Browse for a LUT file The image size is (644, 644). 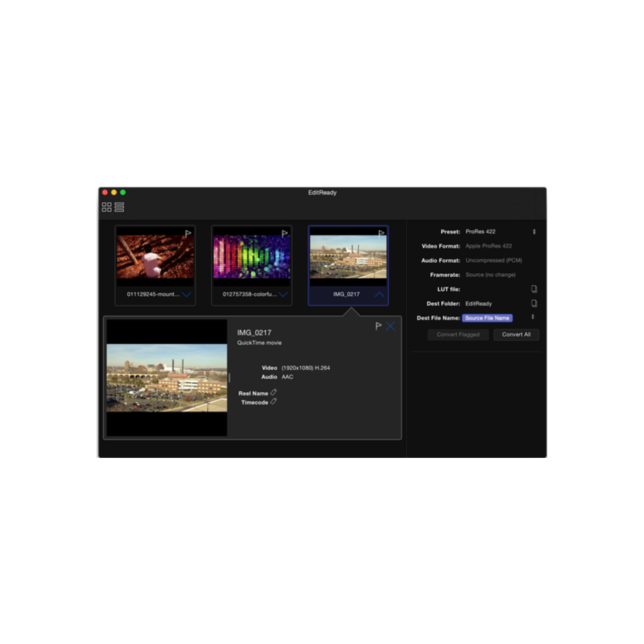(534, 289)
